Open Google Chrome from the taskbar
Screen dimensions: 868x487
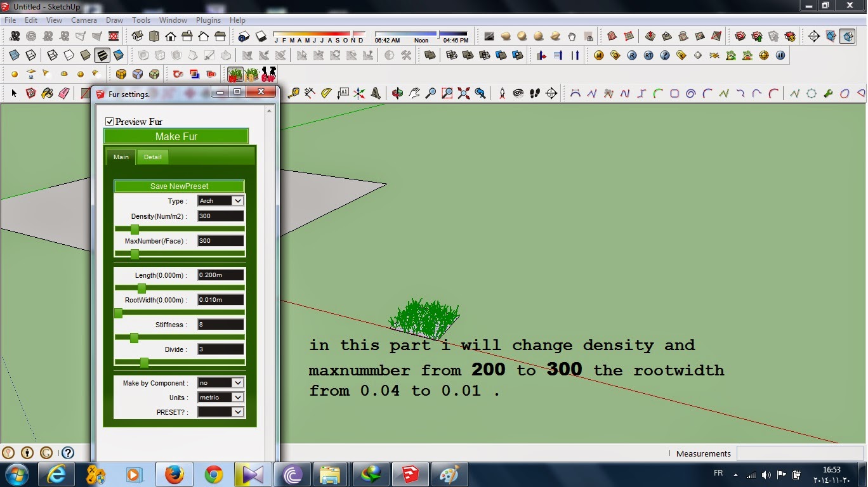point(213,474)
